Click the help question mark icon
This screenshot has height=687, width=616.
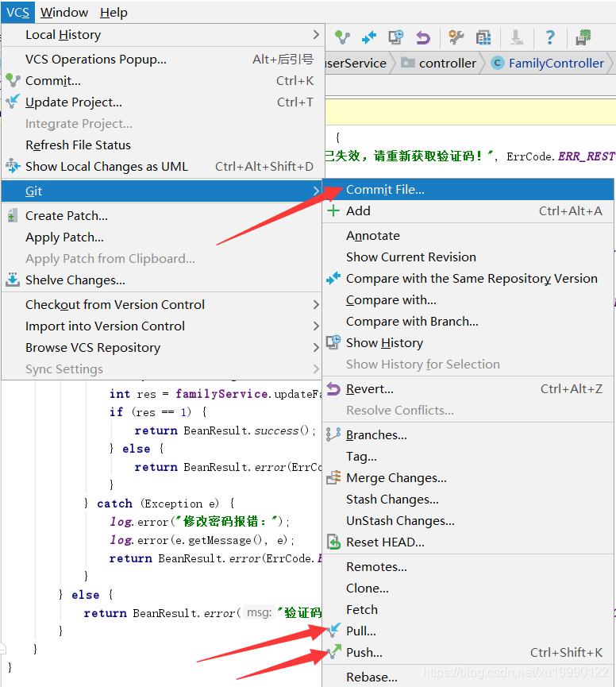tap(550, 37)
